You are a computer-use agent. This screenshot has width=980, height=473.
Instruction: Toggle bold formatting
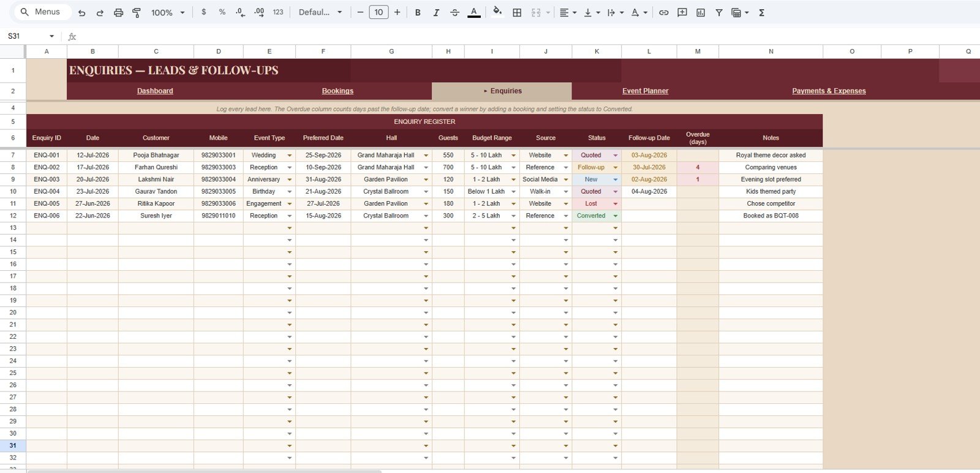pos(418,12)
